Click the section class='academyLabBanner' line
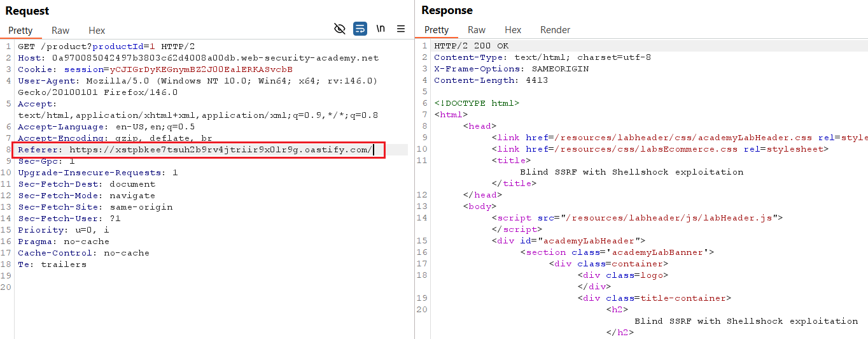Viewport: 868px width, 339px height. [x=617, y=252]
